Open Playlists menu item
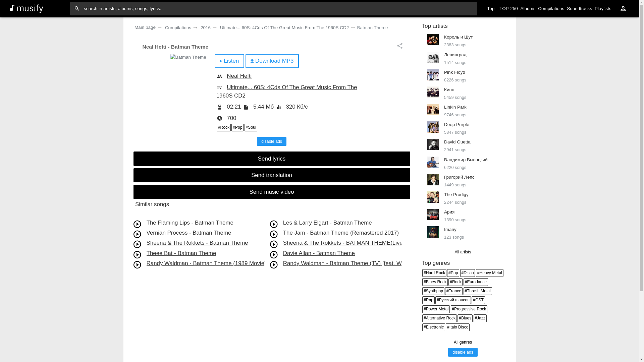Viewport: 644px width, 362px height. click(x=603, y=9)
